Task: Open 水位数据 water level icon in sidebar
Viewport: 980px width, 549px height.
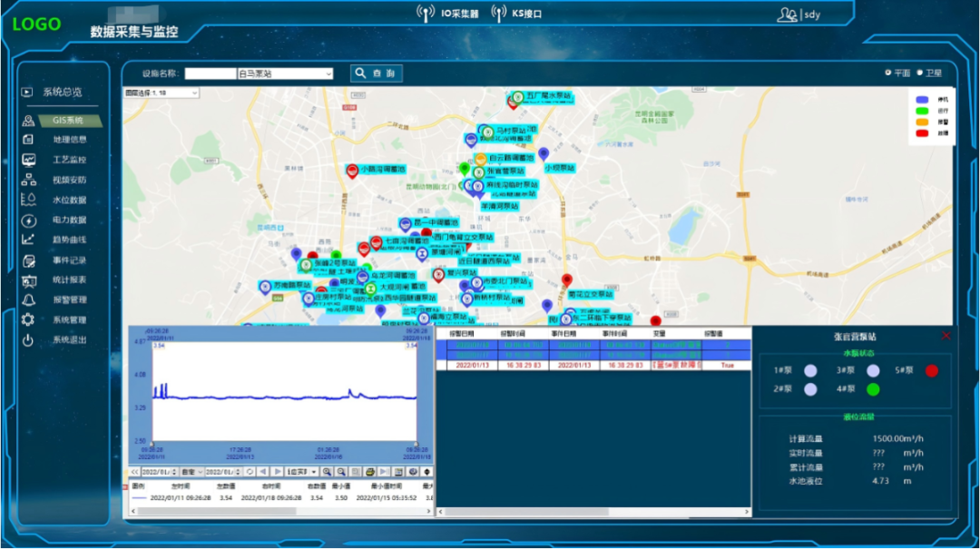Action: (x=28, y=201)
